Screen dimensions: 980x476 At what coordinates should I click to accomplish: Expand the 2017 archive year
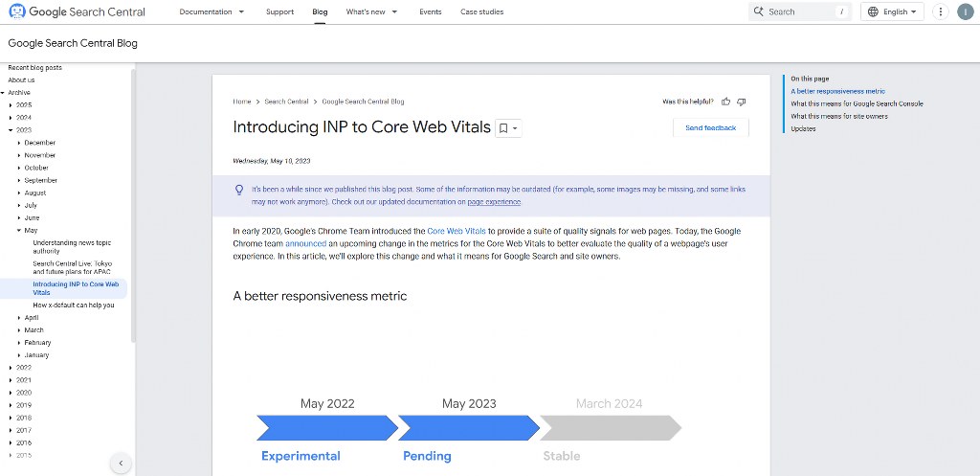pyautogui.click(x=11, y=430)
